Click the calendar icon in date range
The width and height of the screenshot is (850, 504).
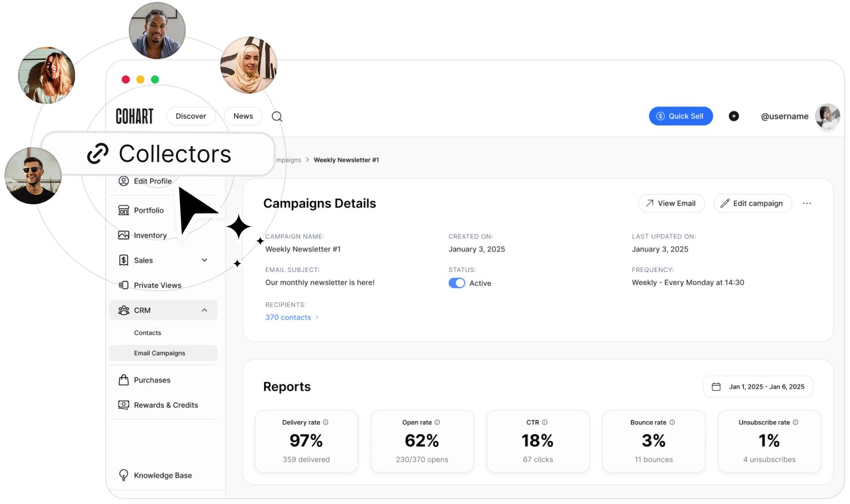pyautogui.click(x=716, y=387)
